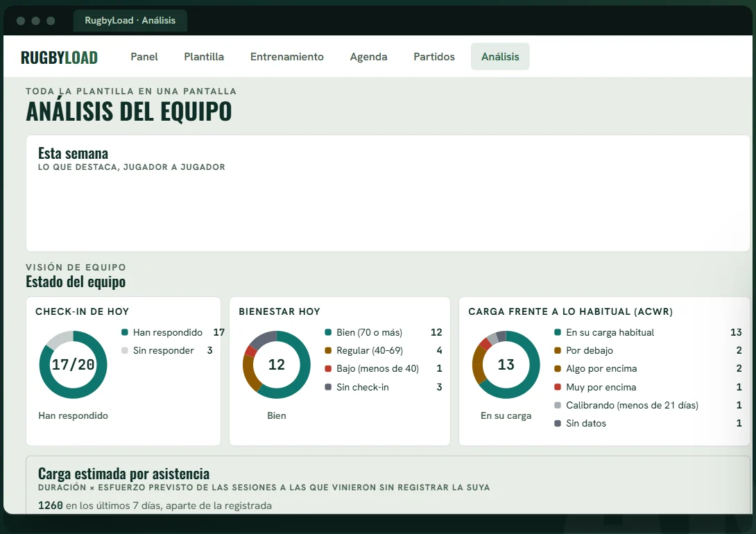Click the Han respondido legend swatch
Viewport: 756px width, 534px height.
125,332
